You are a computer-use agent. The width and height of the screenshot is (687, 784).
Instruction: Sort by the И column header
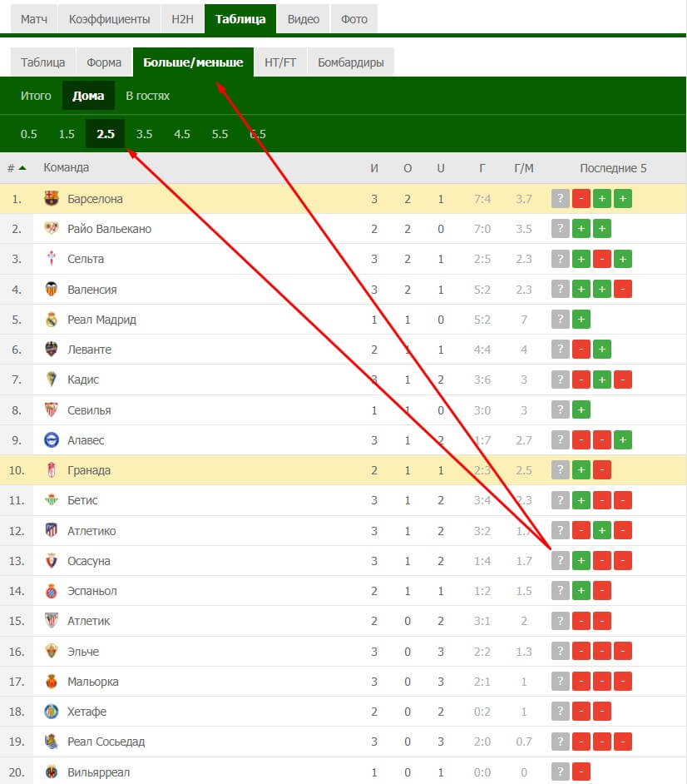click(374, 168)
